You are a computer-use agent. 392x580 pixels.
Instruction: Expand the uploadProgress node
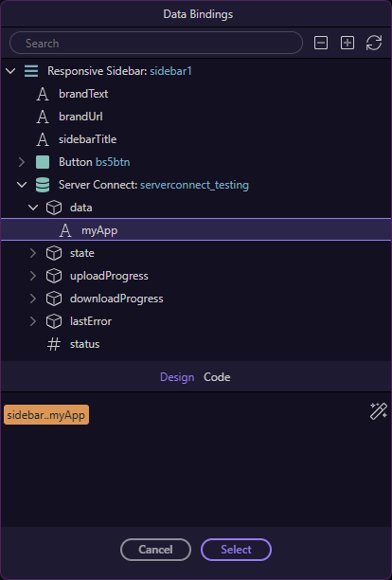[x=33, y=276]
